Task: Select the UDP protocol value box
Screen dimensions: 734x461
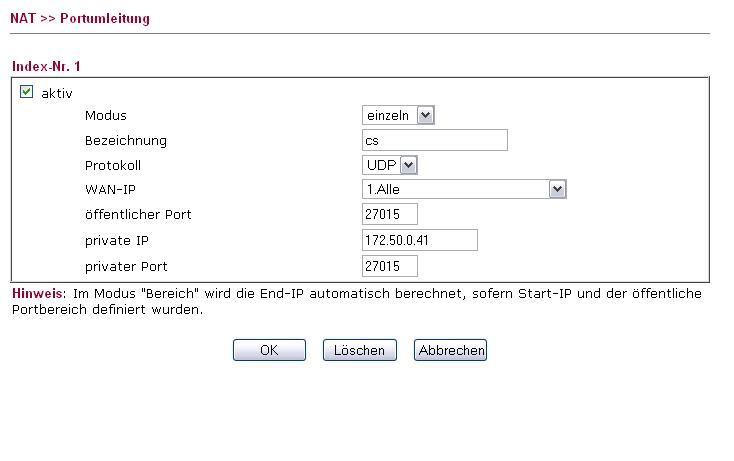Action: 389,165
